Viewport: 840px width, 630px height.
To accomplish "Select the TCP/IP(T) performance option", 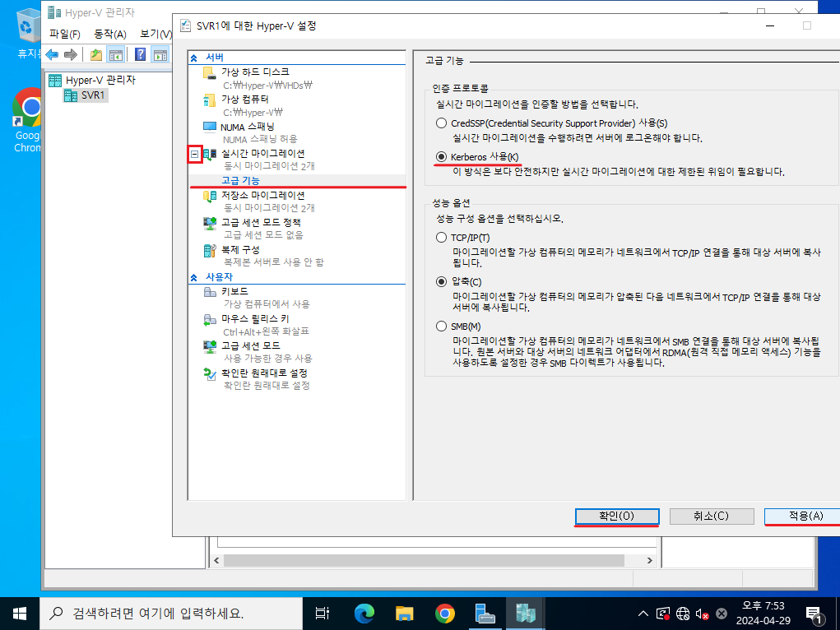I will tap(442, 238).
